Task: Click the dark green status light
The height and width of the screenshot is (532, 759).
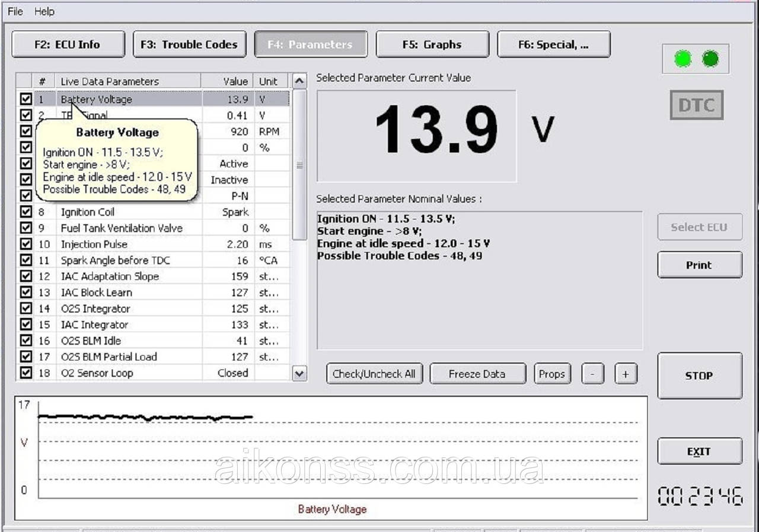Action: [x=710, y=59]
